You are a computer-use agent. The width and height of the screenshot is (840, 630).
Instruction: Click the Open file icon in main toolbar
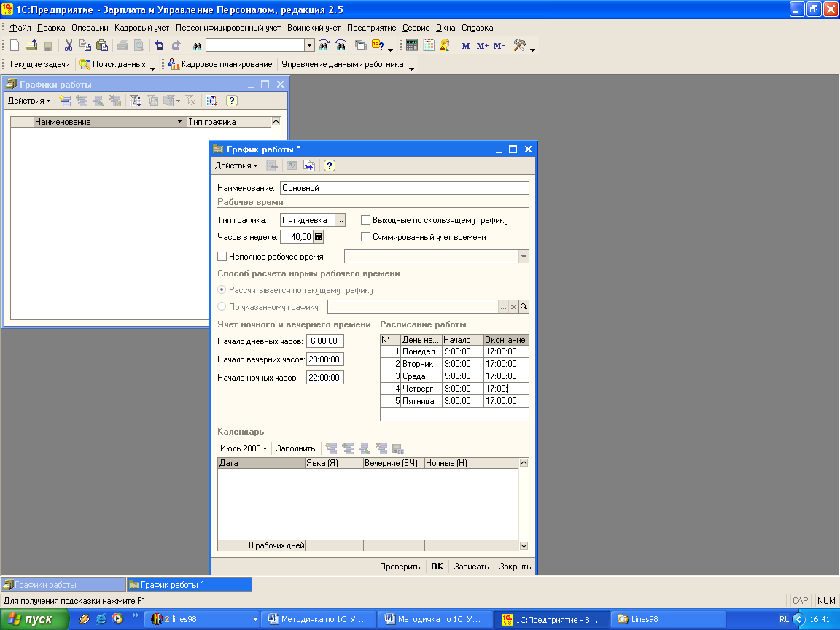click(31, 45)
